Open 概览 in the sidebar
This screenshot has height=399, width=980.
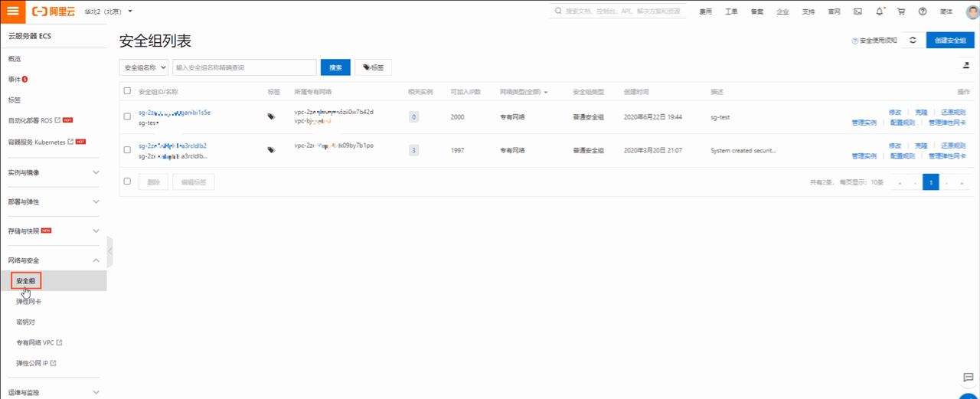click(15, 59)
